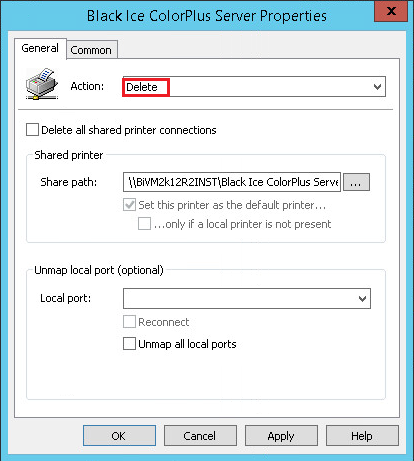Switch to the Common tab
414x461 pixels.
click(91, 50)
